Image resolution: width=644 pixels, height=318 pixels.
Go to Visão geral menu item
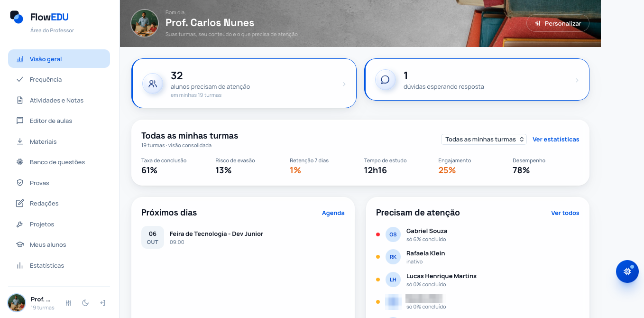[59, 59]
